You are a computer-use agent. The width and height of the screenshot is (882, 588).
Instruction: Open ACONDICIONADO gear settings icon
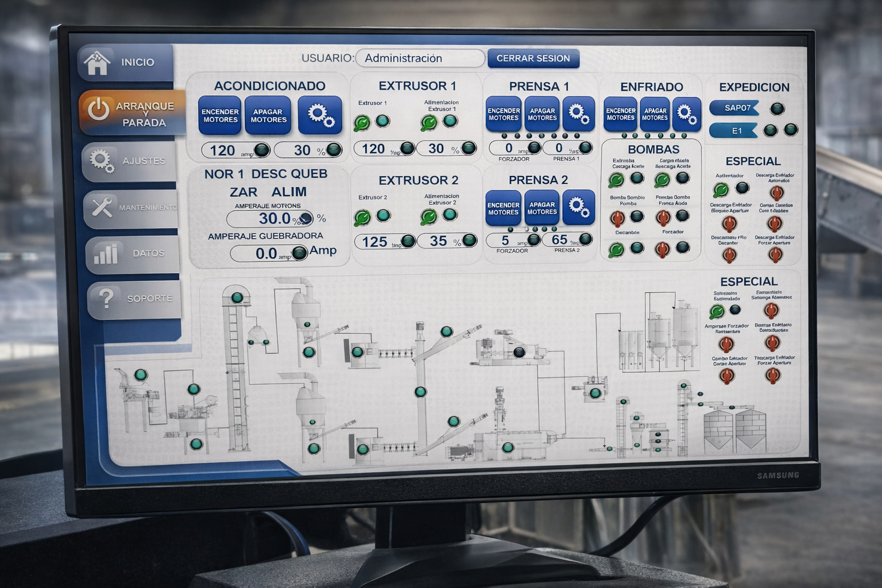320,115
